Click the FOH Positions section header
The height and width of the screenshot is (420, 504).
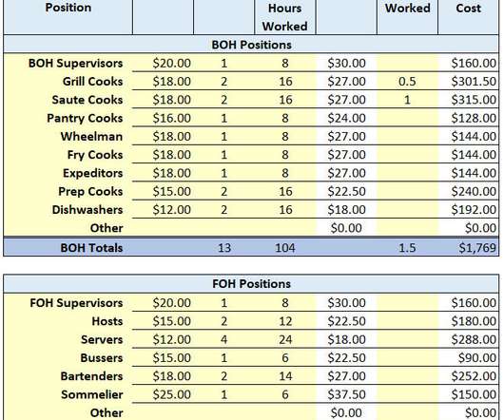[x=251, y=283]
